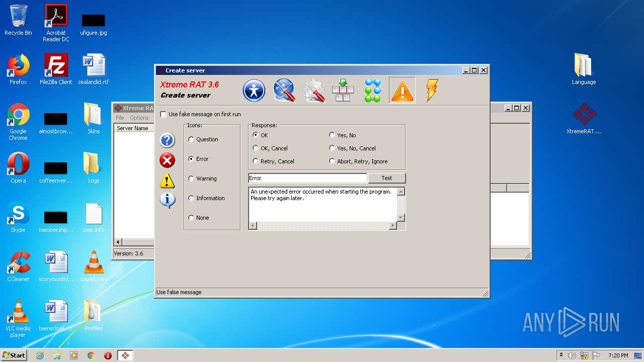Open Internet Explorer from the taskbar
This screenshot has height=362, width=644.
(x=40, y=355)
